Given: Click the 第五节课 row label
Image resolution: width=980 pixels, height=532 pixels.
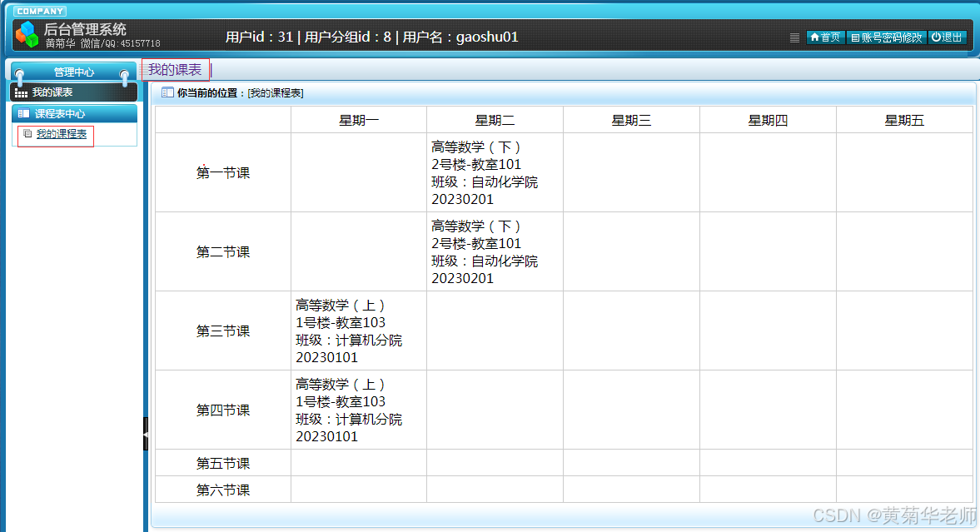Looking at the screenshot, I should (x=223, y=463).
